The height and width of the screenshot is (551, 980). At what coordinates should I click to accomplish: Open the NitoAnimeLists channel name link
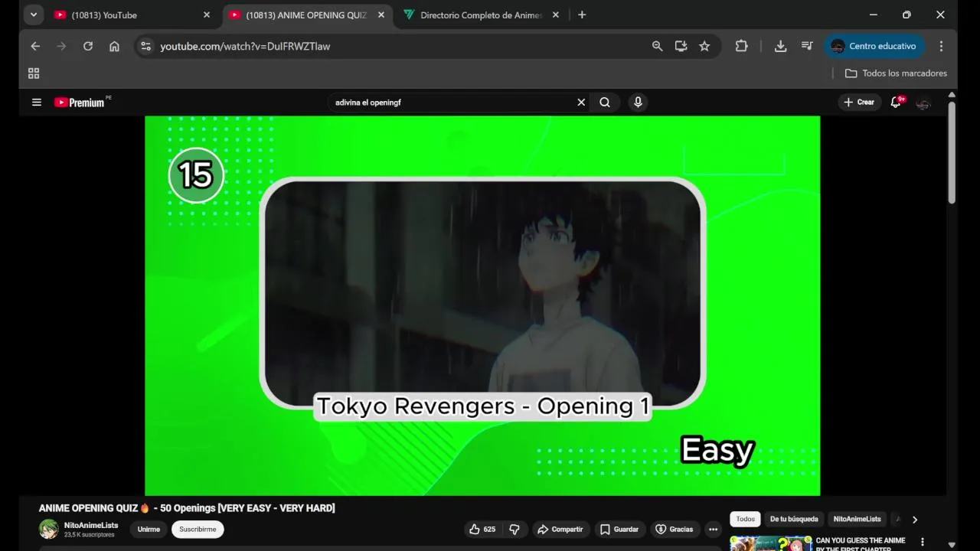[91, 525]
